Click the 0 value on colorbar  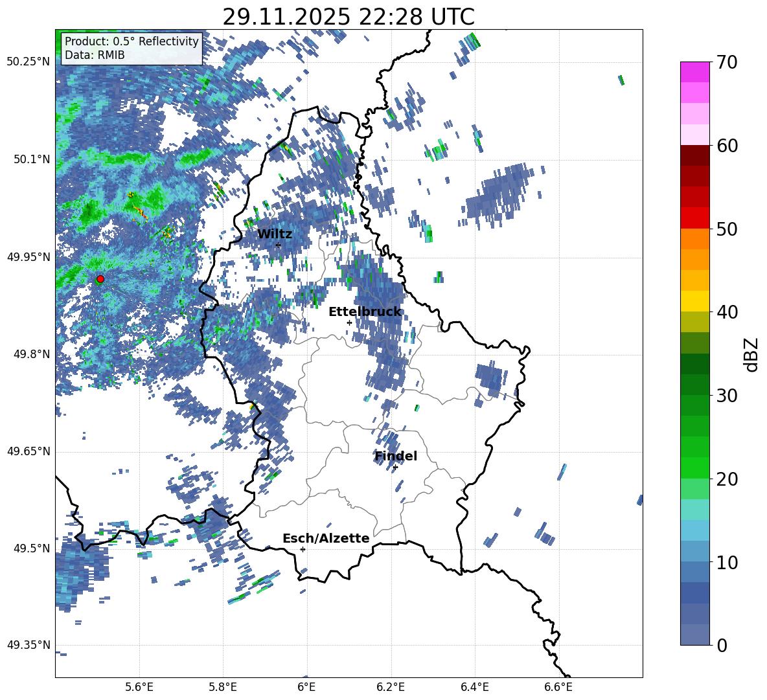tap(722, 645)
